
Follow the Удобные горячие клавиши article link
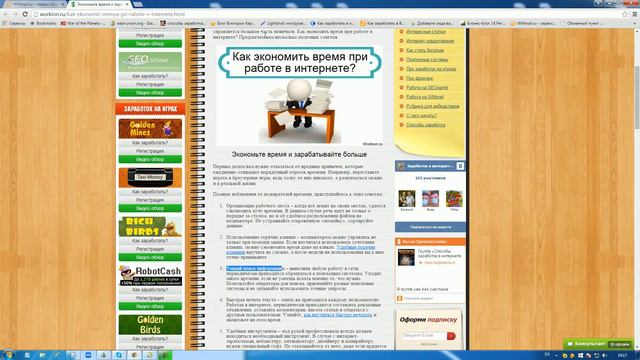click(356, 247)
